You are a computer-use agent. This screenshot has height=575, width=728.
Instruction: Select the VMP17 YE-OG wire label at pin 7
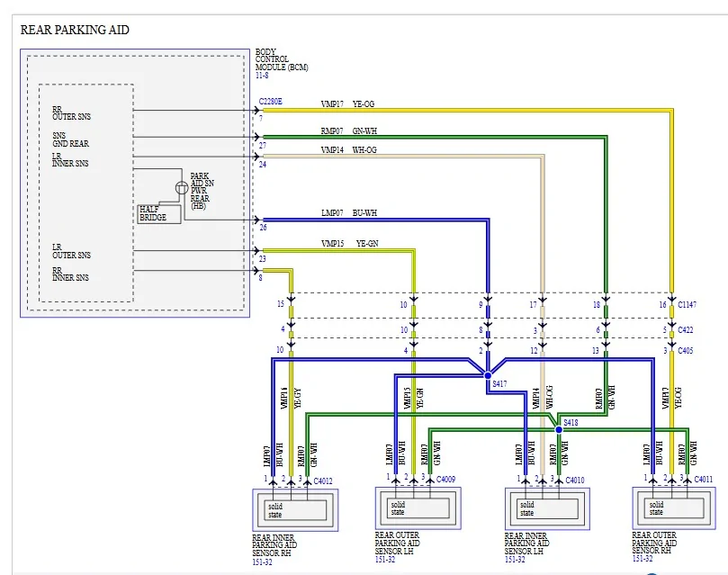347,104
